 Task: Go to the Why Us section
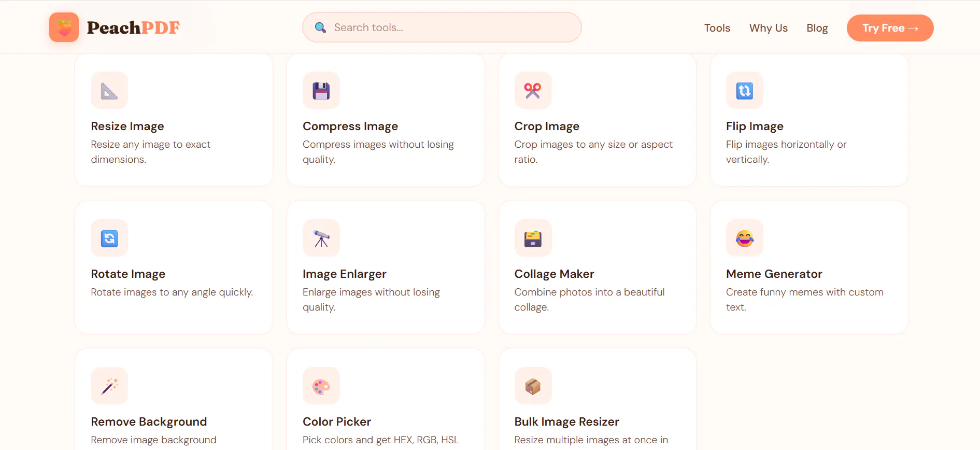click(769, 28)
